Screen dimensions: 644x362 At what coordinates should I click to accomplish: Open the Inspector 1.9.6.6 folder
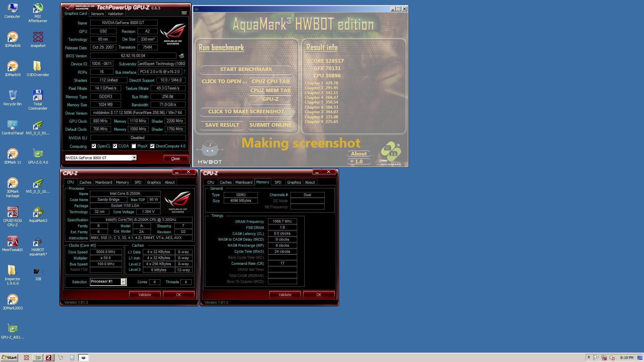coord(12,275)
